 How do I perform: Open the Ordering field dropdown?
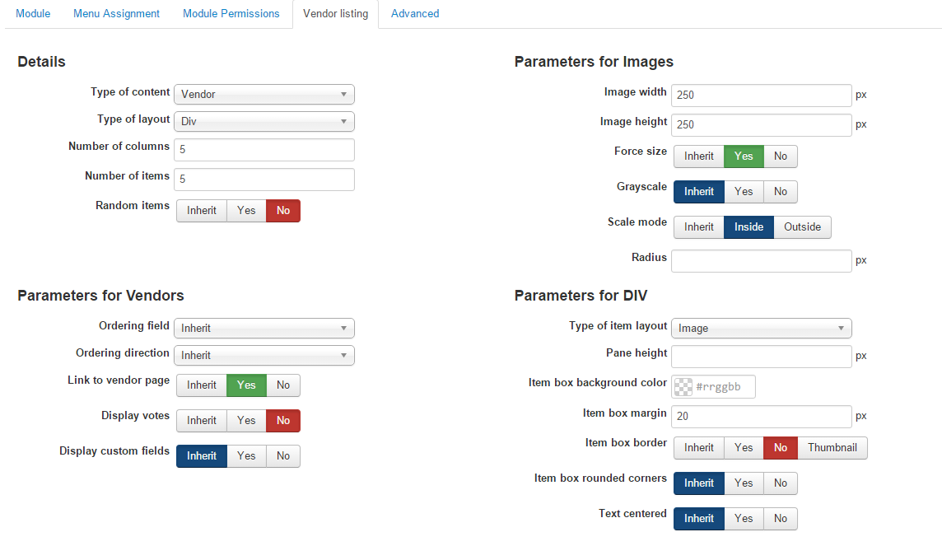click(x=263, y=329)
